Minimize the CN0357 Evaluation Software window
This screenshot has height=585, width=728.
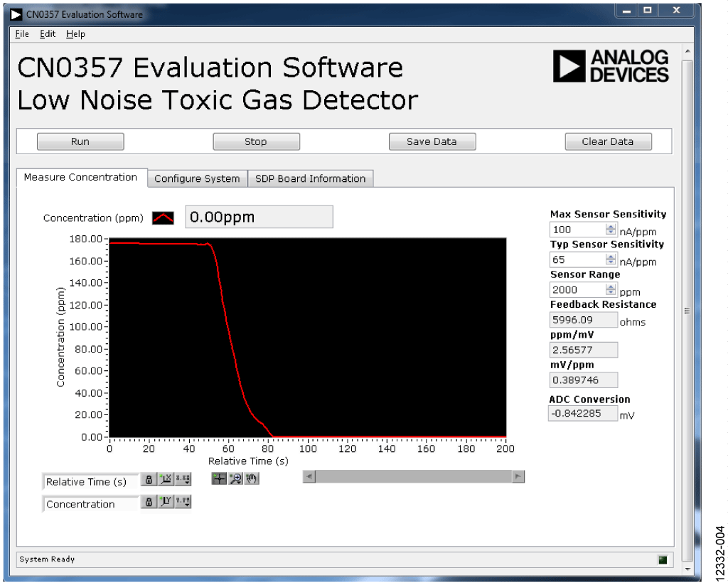pyautogui.click(x=626, y=10)
